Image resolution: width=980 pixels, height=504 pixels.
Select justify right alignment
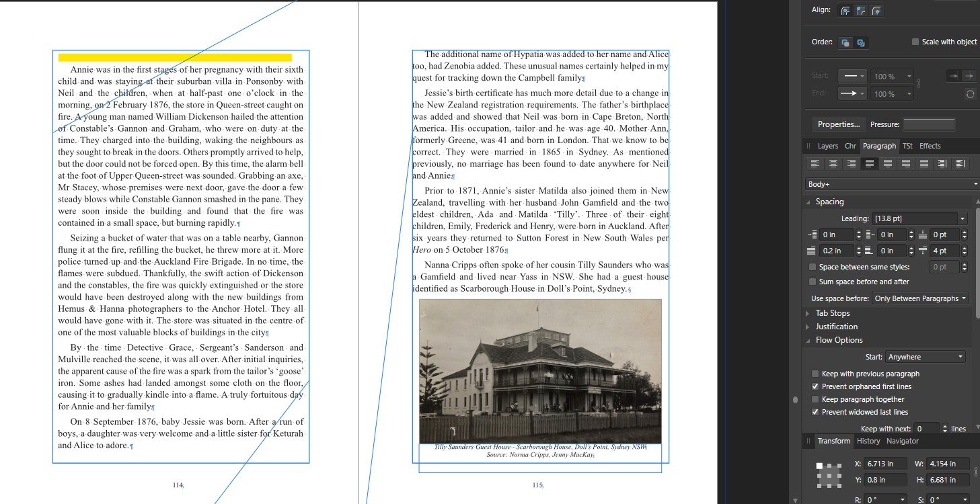(905, 163)
